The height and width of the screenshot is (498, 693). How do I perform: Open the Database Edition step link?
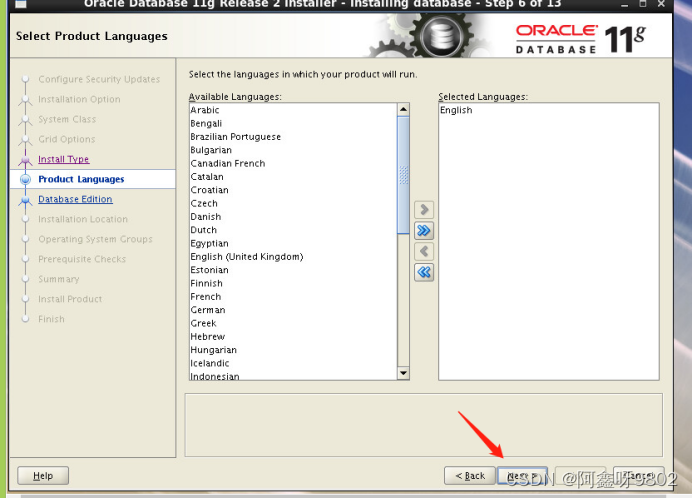pos(75,199)
